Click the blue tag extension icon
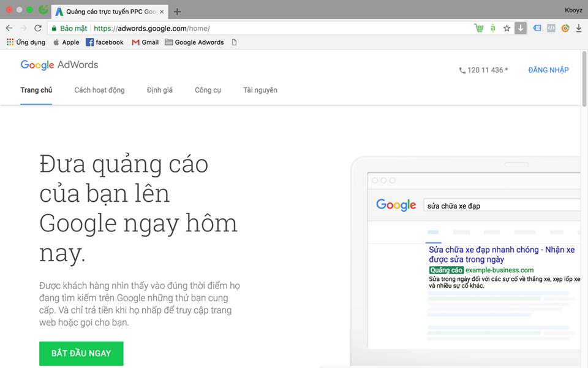The image size is (588, 368). point(538,28)
